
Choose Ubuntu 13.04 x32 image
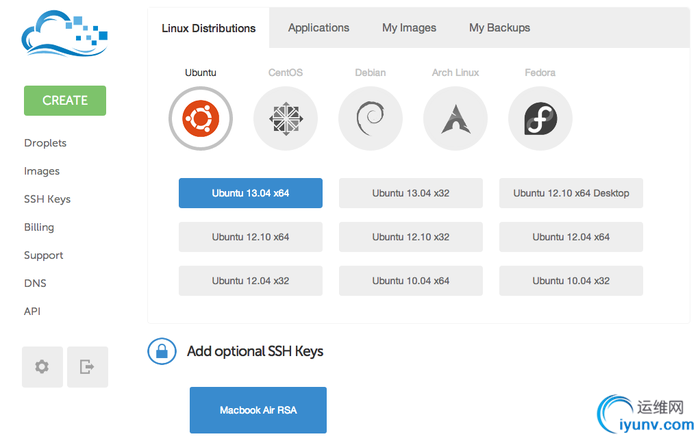pos(411,193)
